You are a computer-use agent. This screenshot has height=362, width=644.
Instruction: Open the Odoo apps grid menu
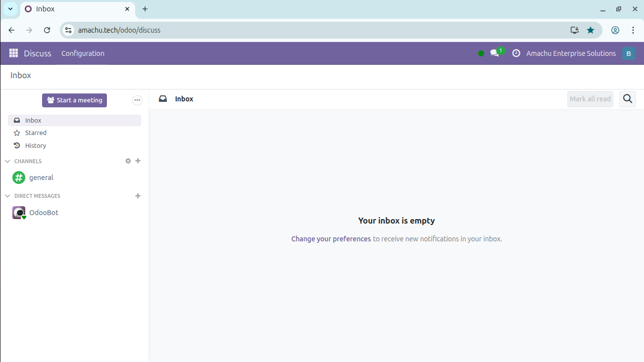tap(13, 53)
